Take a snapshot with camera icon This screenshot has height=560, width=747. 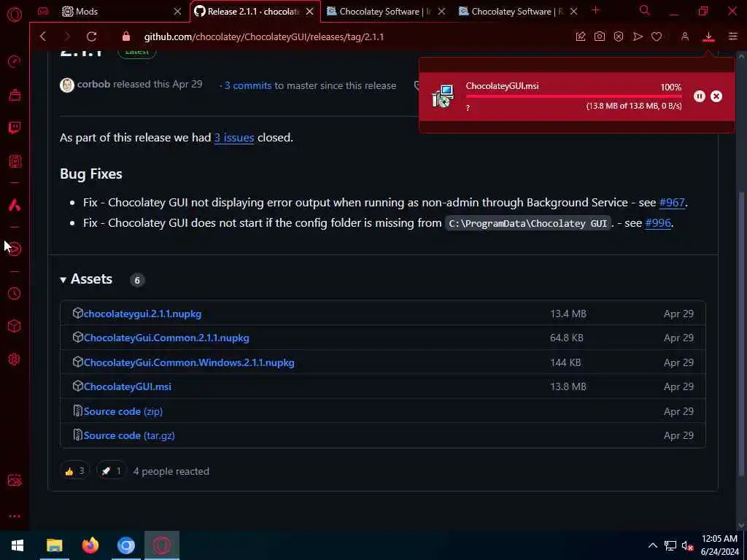600,36
